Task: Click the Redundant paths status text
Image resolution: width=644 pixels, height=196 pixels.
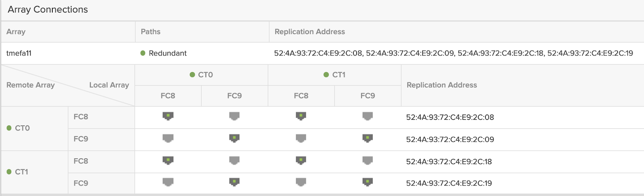Action: (x=167, y=53)
